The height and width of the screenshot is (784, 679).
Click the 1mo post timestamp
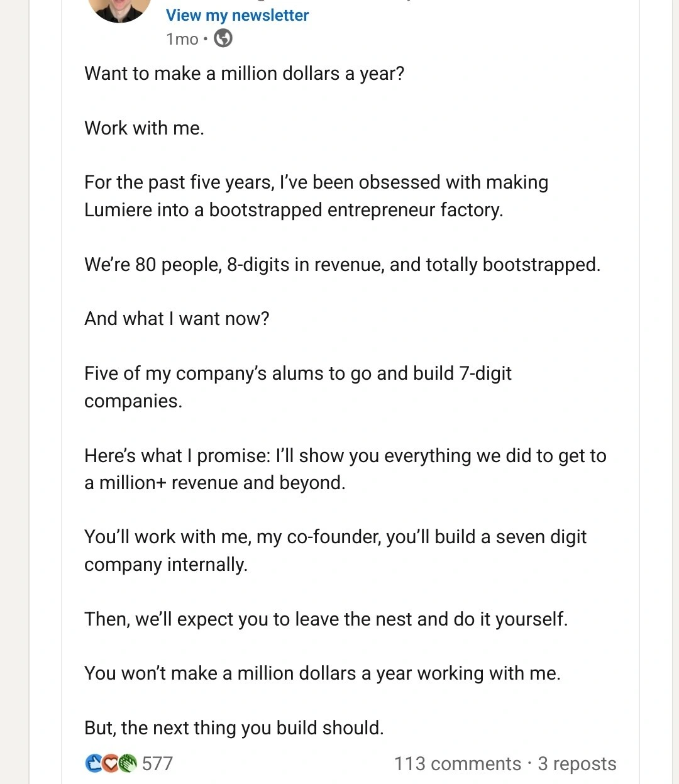point(182,39)
